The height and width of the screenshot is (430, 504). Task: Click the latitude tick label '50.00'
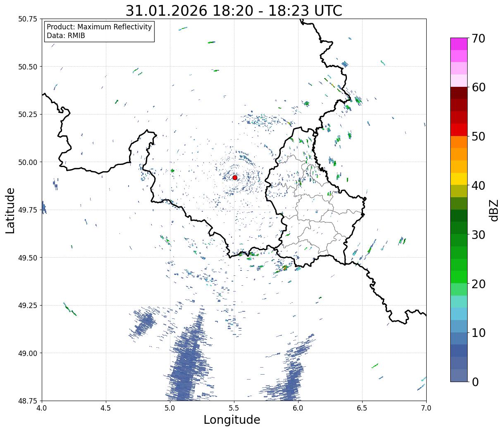(28, 162)
